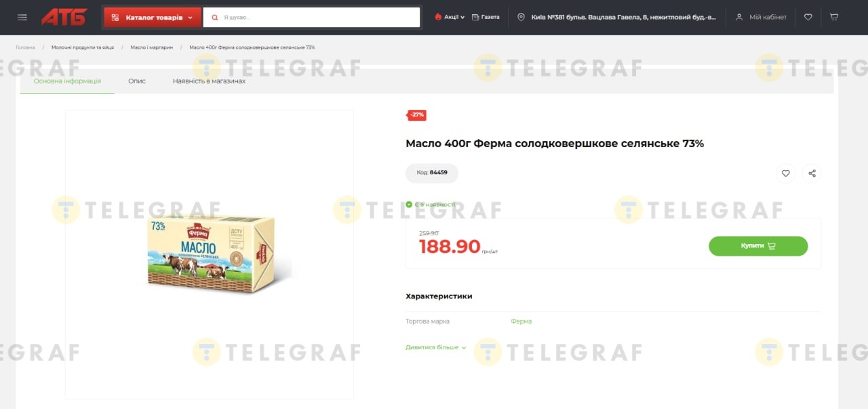Image resolution: width=868 pixels, height=409 pixels.
Task: Open favorites heart icon in header
Action: click(x=808, y=17)
